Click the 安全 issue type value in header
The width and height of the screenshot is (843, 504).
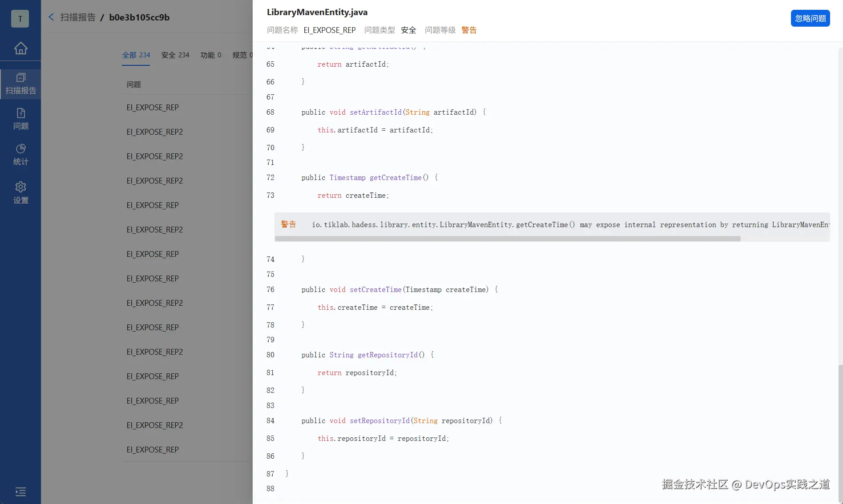click(408, 30)
